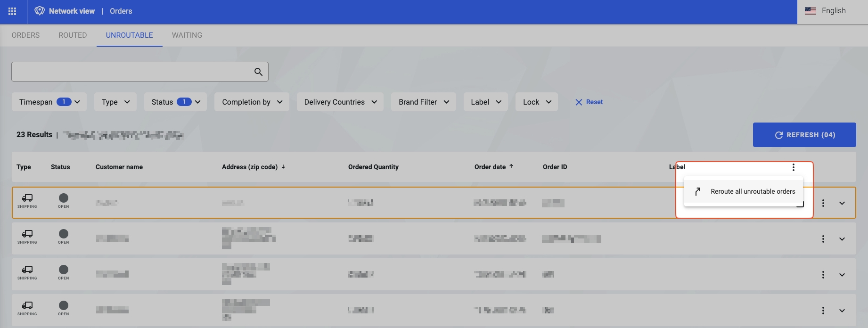This screenshot has width=868, height=328.
Task: Select Reroute all unroutable orders
Action: click(x=752, y=191)
